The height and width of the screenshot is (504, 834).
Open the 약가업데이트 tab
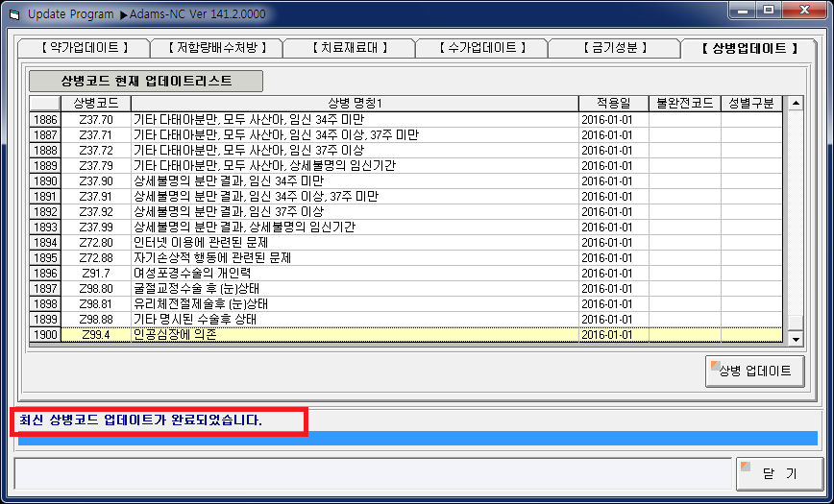tap(84, 48)
